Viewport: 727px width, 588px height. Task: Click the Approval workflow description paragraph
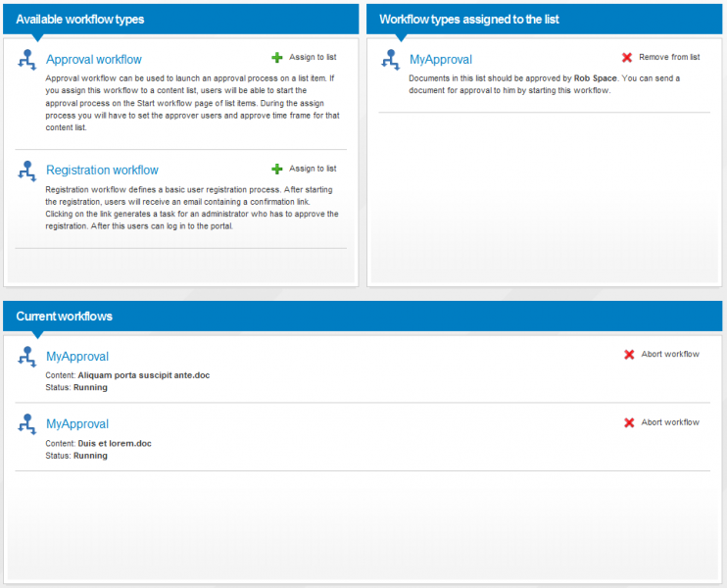coord(192,103)
